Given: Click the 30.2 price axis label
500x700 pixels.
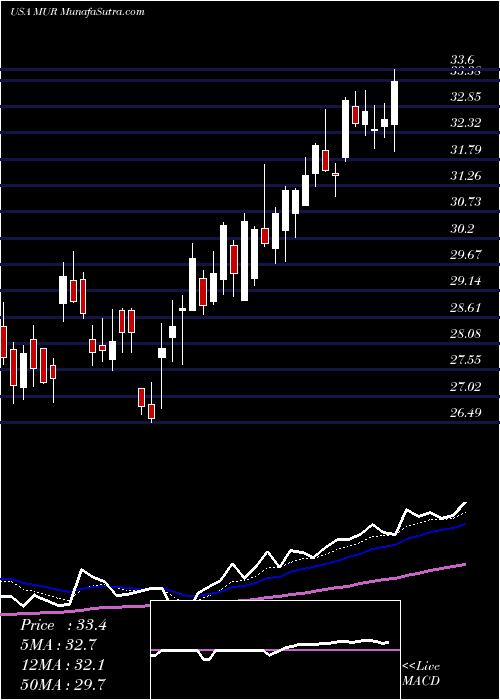Looking at the screenshot, I should tap(462, 229).
